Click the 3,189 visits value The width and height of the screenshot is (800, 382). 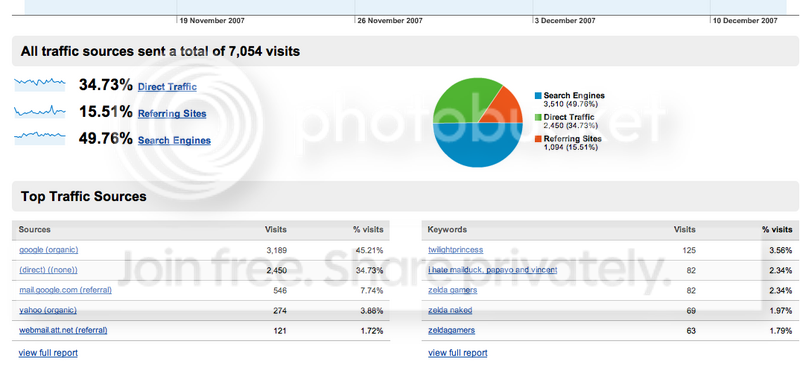277,250
